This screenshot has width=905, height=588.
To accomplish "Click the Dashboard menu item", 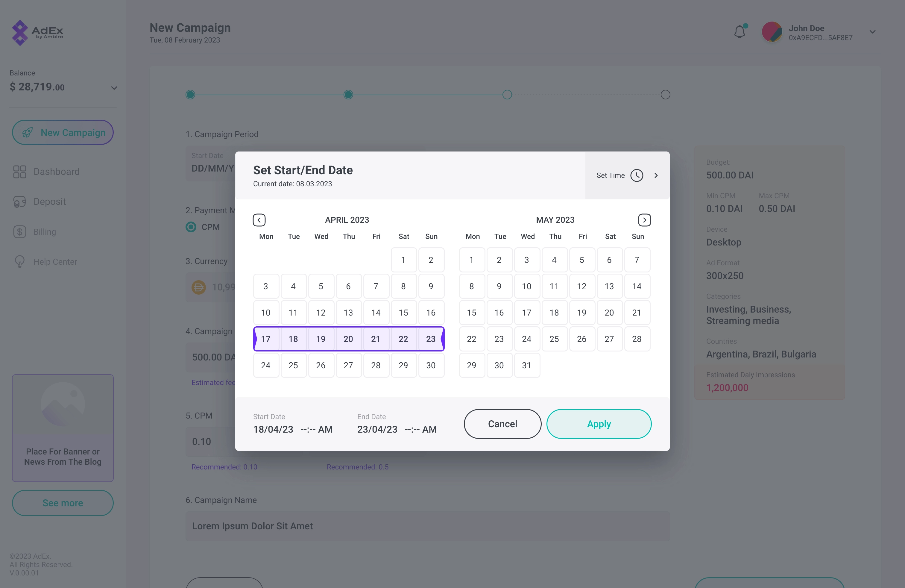I will pos(56,171).
